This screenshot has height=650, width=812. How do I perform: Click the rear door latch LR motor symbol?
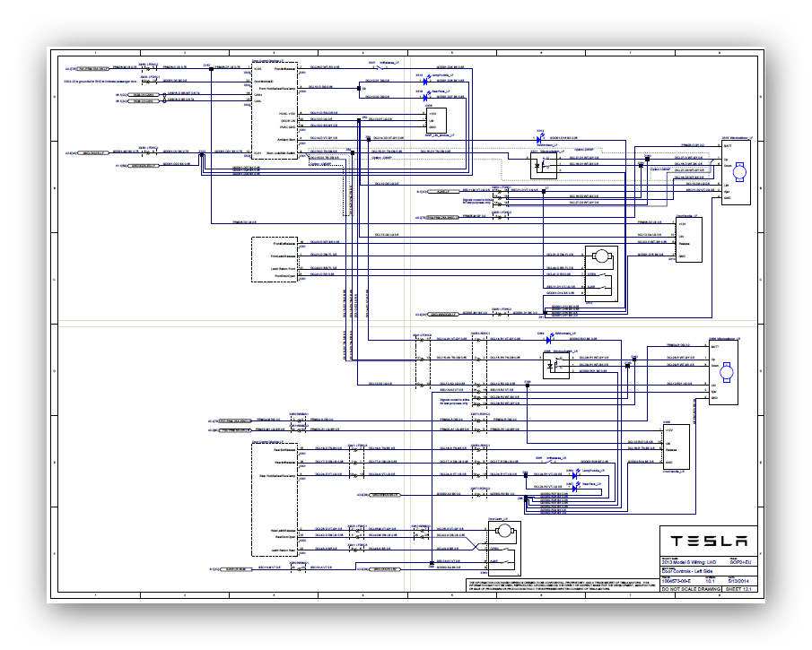[x=503, y=531]
